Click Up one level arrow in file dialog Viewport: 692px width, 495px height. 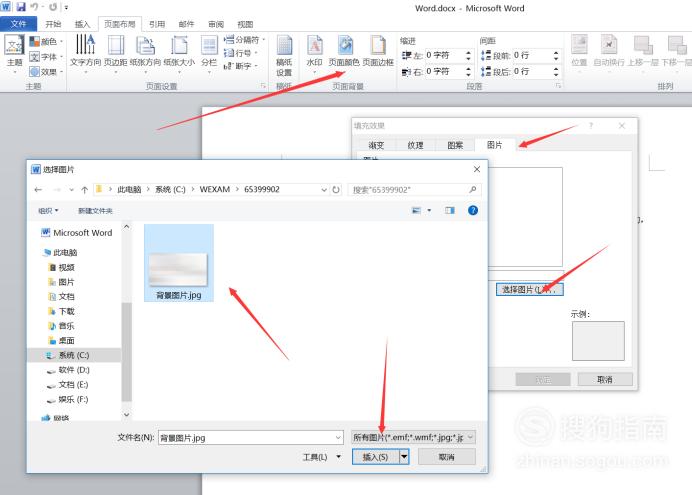tap(84, 190)
